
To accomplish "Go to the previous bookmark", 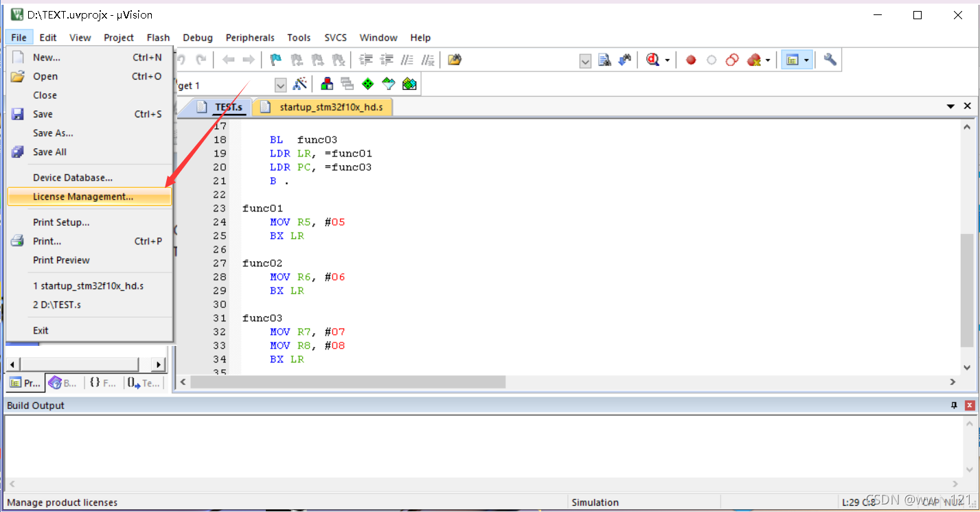I will [297, 60].
